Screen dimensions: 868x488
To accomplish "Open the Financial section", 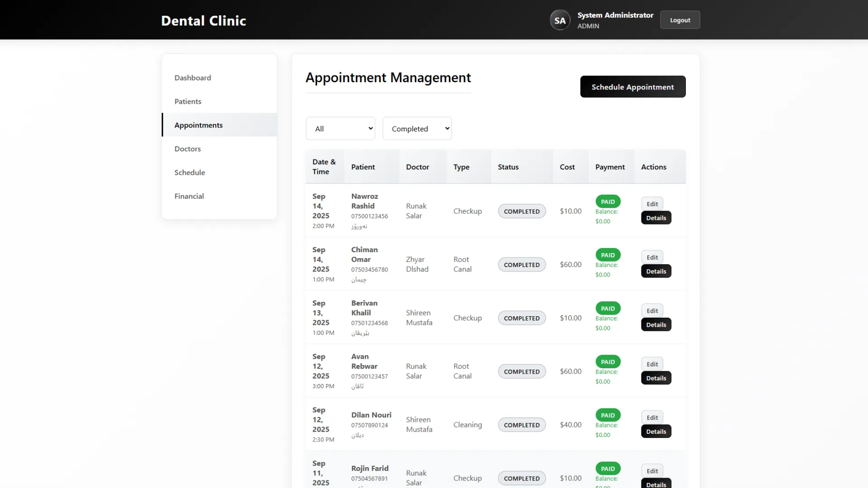I will point(219,196).
